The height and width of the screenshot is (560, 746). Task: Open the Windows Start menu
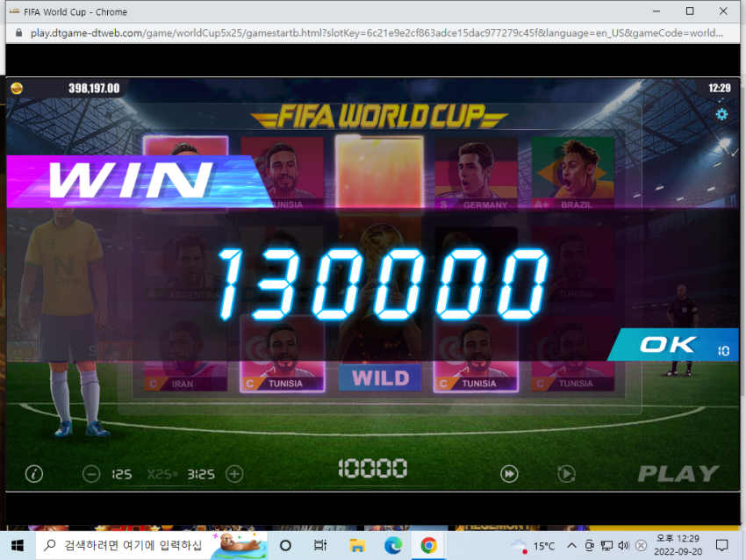[18, 545]
